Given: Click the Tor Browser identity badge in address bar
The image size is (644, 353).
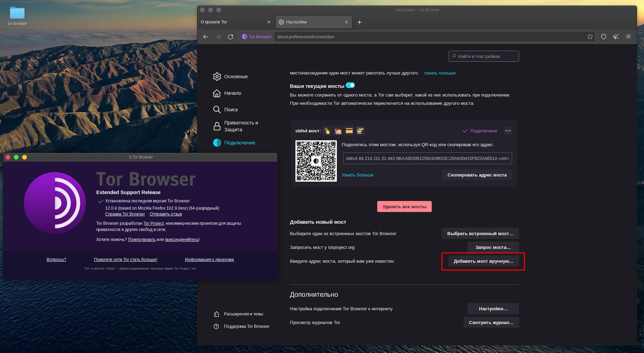Looking at the screenshot, I should pos(257,37).
